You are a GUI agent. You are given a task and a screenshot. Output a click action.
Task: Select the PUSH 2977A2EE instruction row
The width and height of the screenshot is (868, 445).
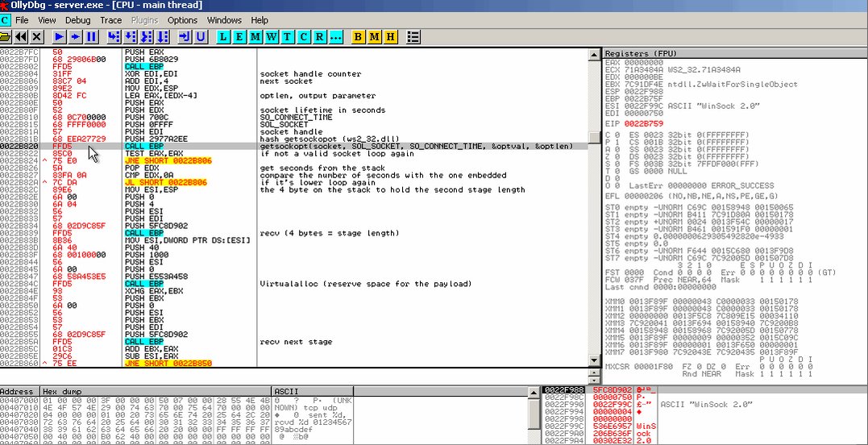click(294, 139)
